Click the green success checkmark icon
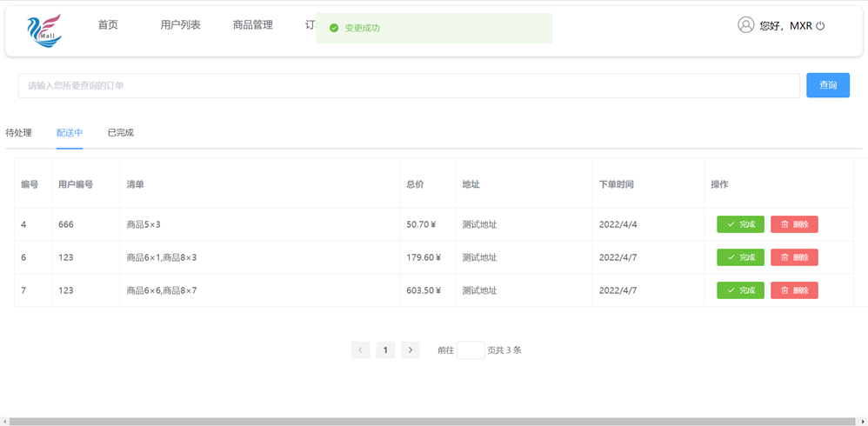 334,28
